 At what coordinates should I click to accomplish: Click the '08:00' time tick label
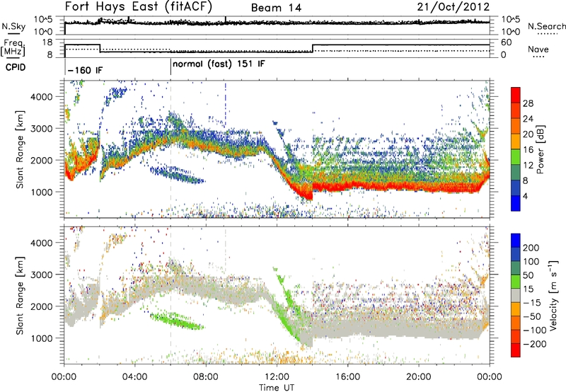tap(206, 377)
